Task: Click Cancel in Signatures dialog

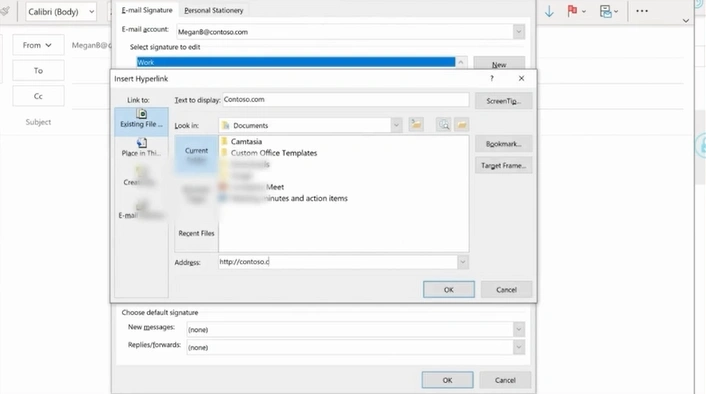Action: point(505,380)
